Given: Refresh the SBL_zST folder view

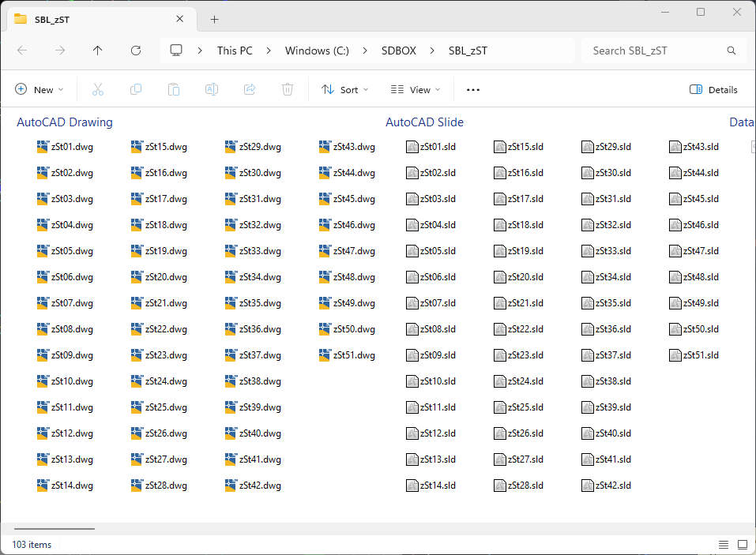Looking at the screenshot, I should coord(136,51).
